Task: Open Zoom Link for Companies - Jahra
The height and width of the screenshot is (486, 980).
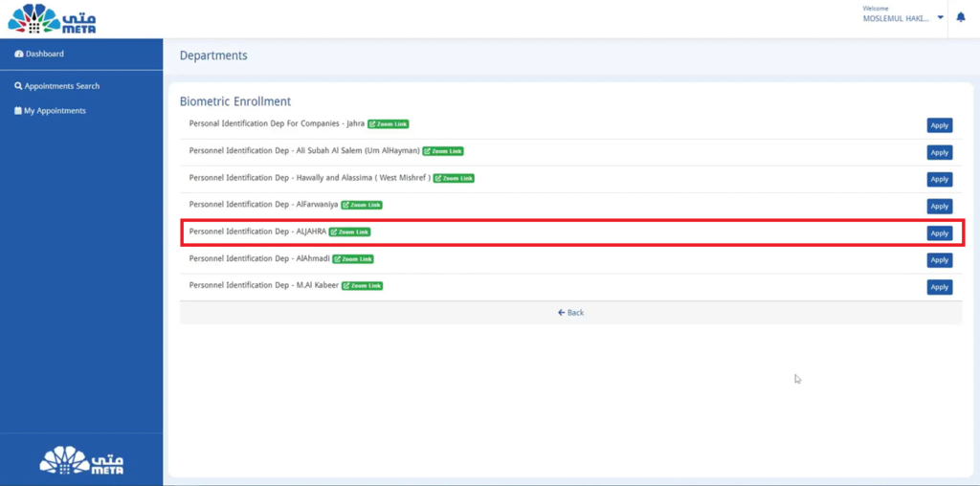Action: pos(389,124)
